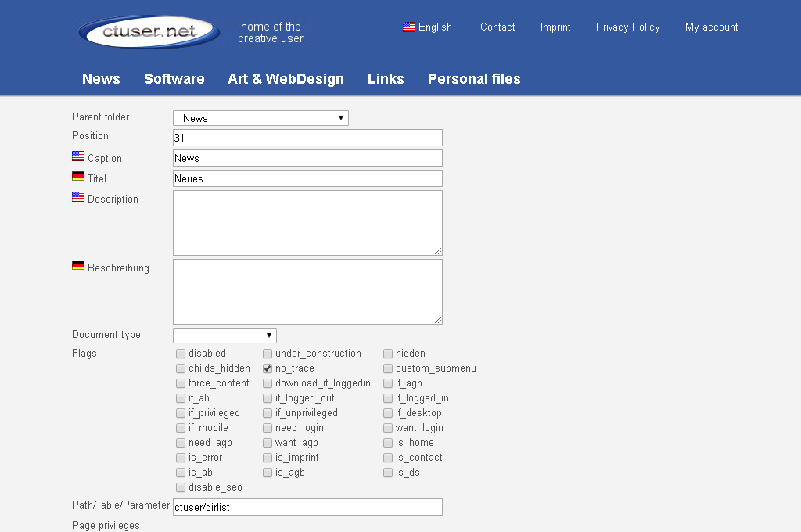Enable the disabled flag checkbox
The width and height of the screenshot is (801, 532).
[181, 354]
